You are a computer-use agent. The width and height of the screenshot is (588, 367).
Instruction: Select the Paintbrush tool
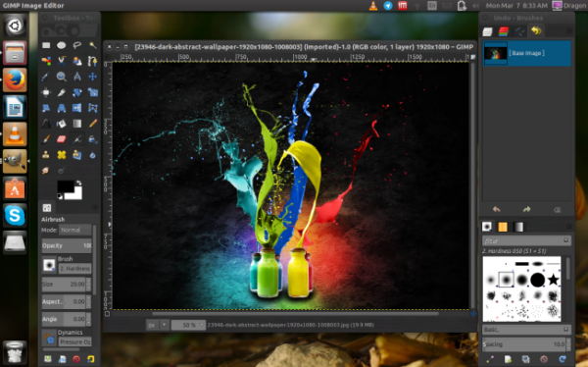click(x=46, y=139)
